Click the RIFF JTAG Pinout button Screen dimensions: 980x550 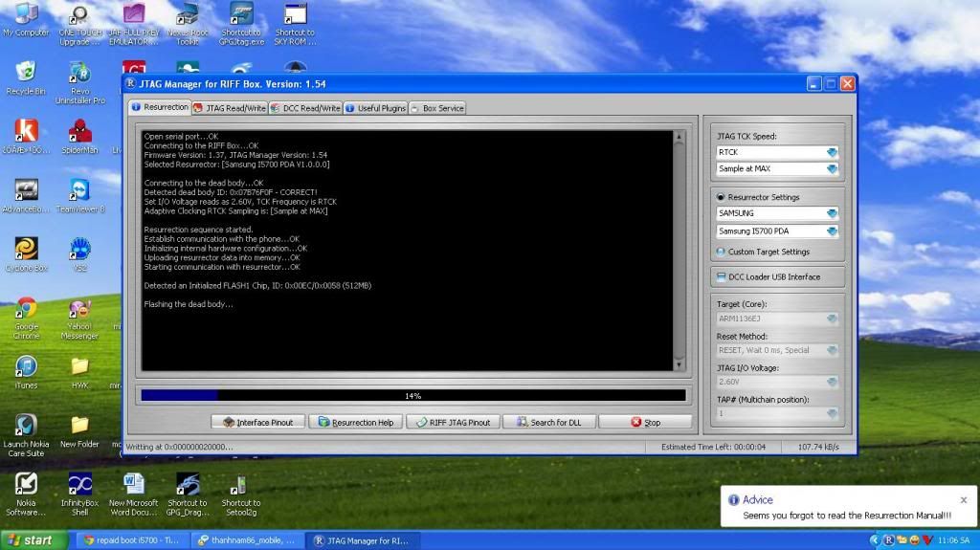click(454, 423)
